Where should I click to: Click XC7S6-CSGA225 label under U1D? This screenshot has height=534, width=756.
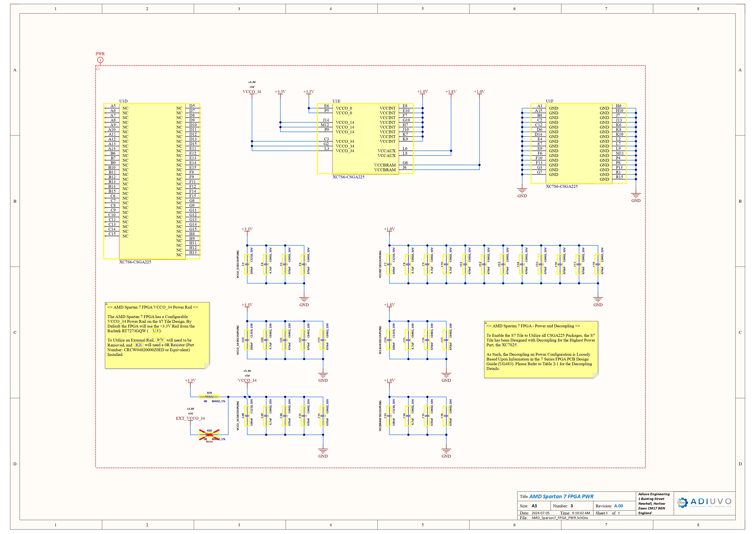(135, 262)
